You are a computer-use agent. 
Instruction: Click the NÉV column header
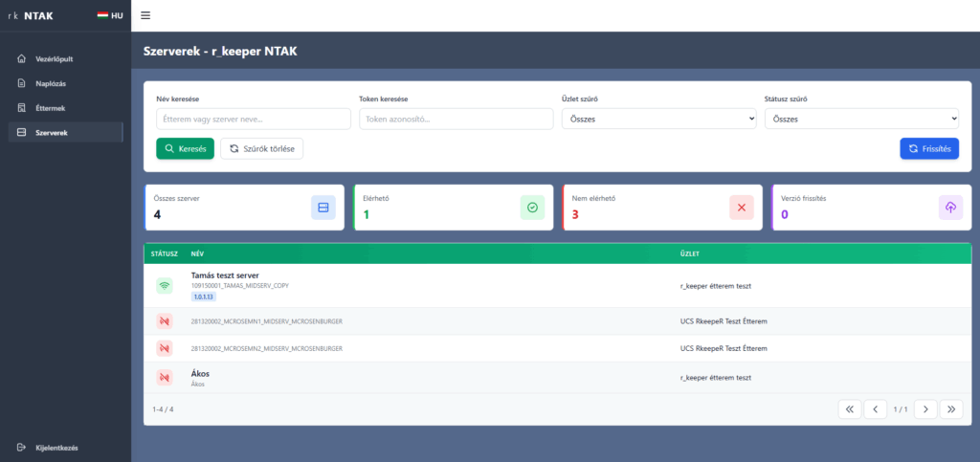(197, 254)
